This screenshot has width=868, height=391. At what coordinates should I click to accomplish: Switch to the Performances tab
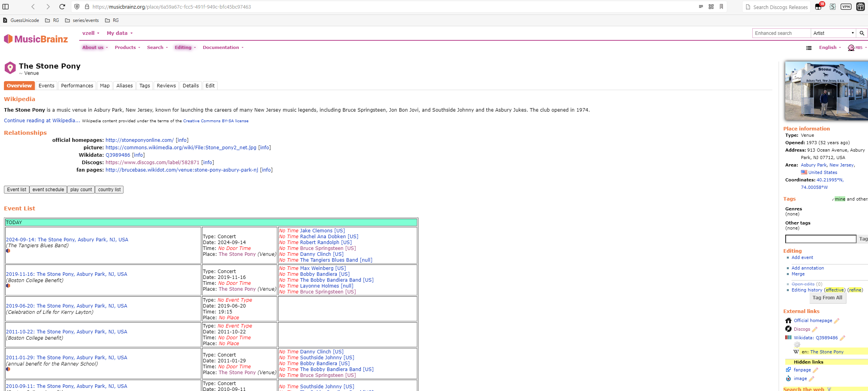pos(77,86)
